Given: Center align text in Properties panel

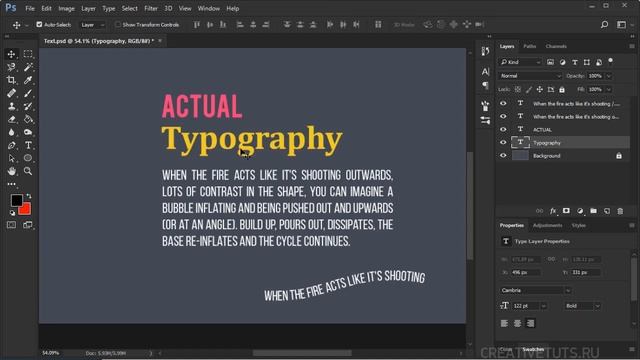Looking at the screenshot, I should point(517,323).
